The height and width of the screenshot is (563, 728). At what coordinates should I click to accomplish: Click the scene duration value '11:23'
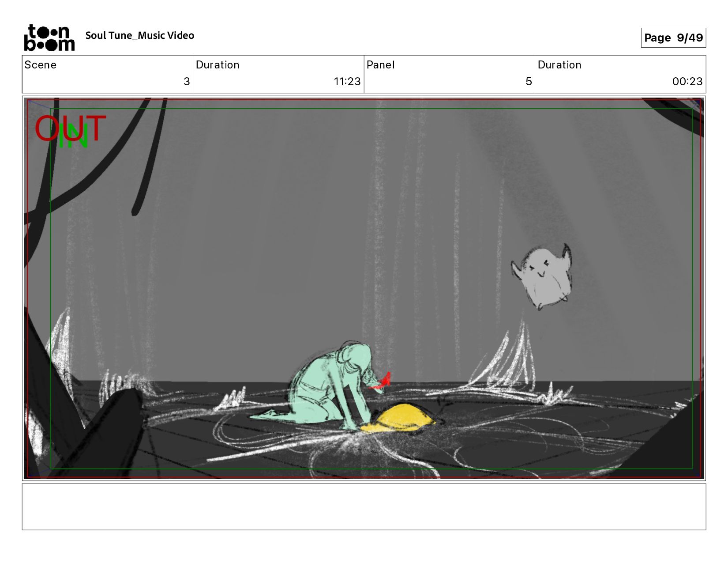click(x=347, y=81)
